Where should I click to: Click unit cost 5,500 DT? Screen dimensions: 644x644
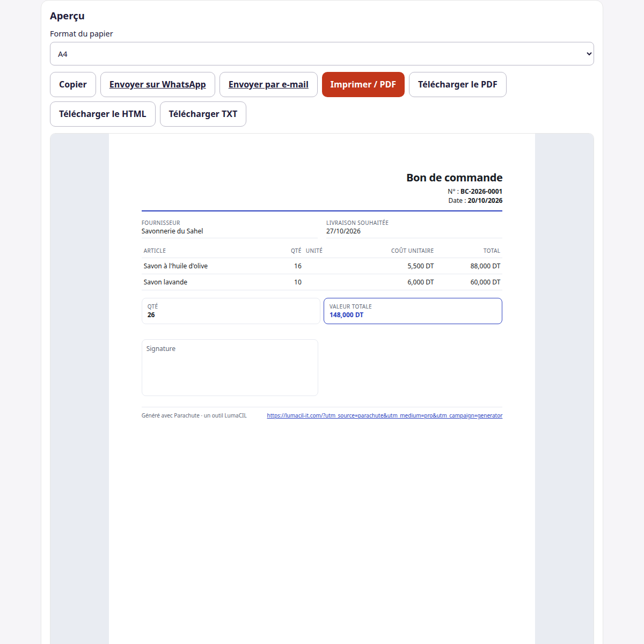tap(421, 266)
